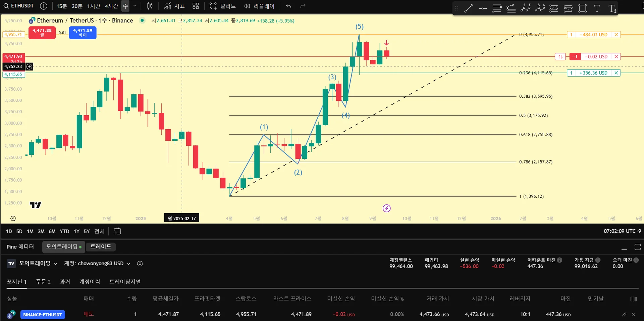
Task: Set chart date range to 3M
Action: 41,231
